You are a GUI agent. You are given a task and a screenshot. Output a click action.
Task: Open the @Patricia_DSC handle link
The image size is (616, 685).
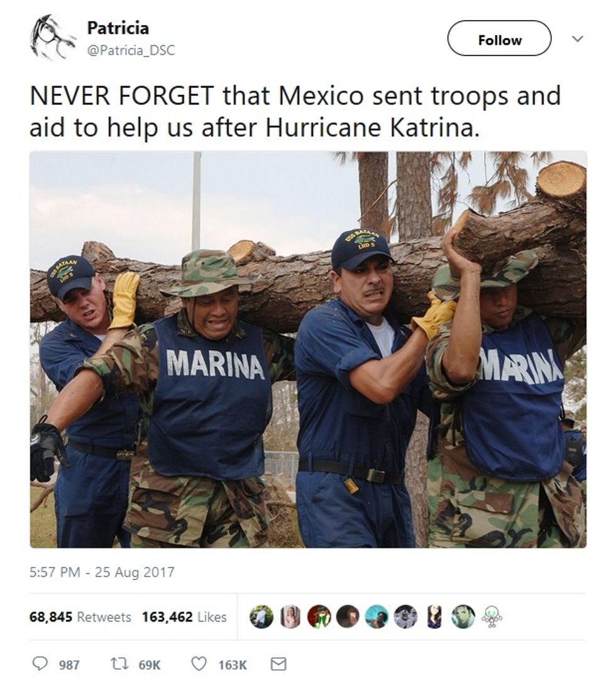(x=131, y=50)
